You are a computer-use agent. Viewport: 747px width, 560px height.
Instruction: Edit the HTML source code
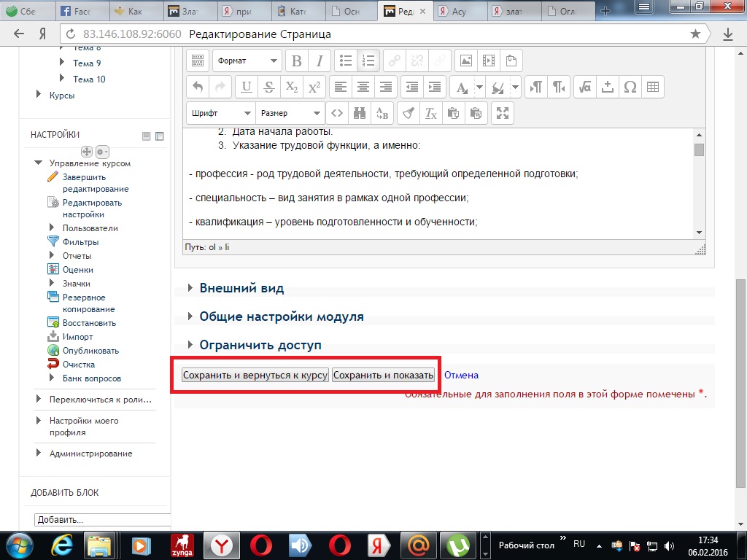337,113
